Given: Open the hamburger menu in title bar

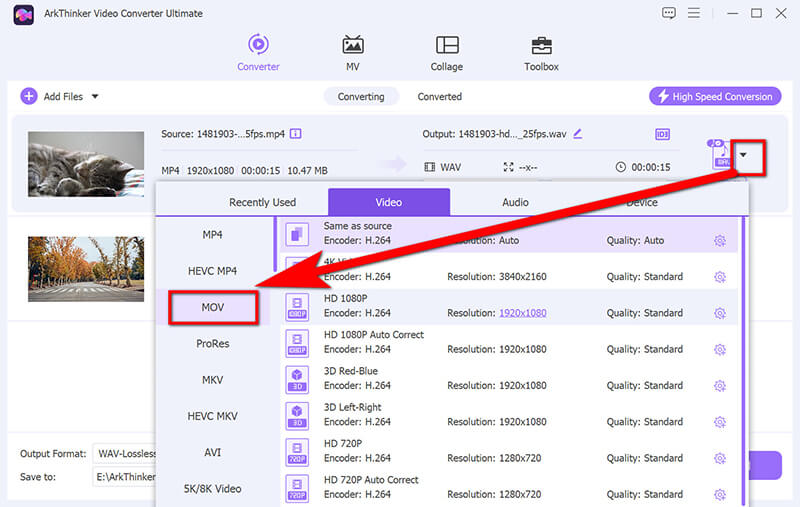Looking at the screenshot, I should (x=693, y=13).
